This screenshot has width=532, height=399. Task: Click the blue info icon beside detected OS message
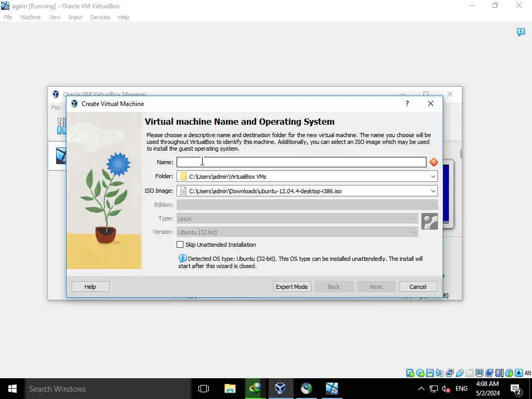(x=182, y=258)
